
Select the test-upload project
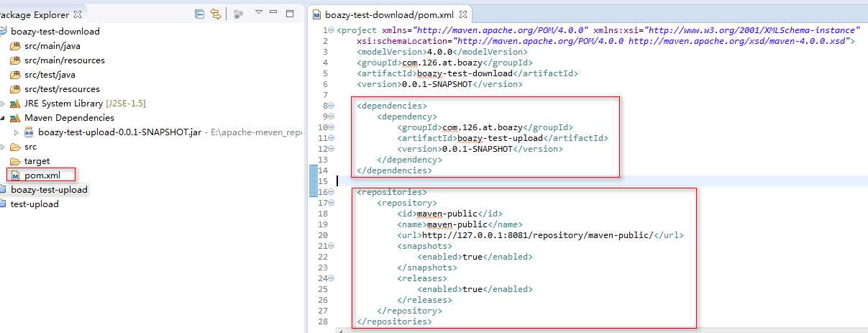pyautogui.click(x=35, y=204)
